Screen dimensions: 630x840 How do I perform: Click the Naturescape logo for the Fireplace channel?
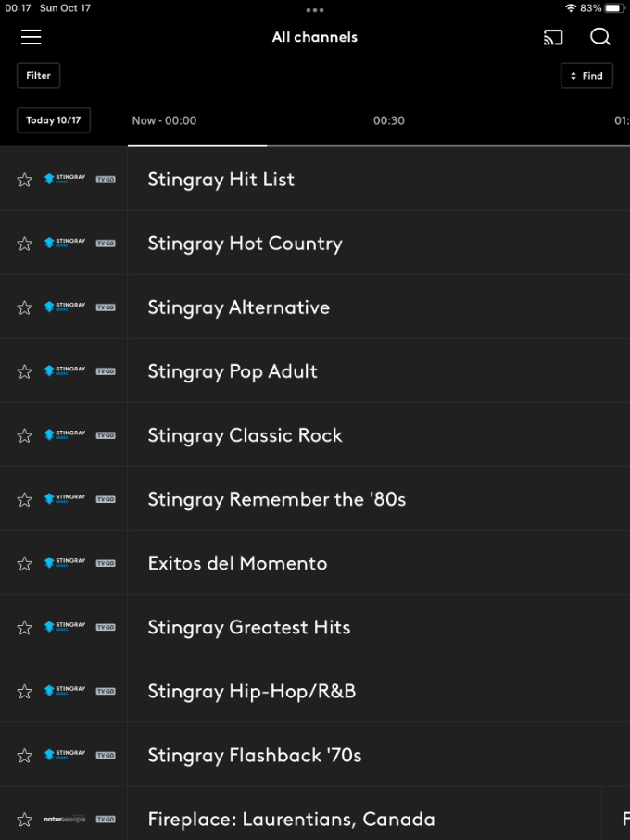(65, 820)
